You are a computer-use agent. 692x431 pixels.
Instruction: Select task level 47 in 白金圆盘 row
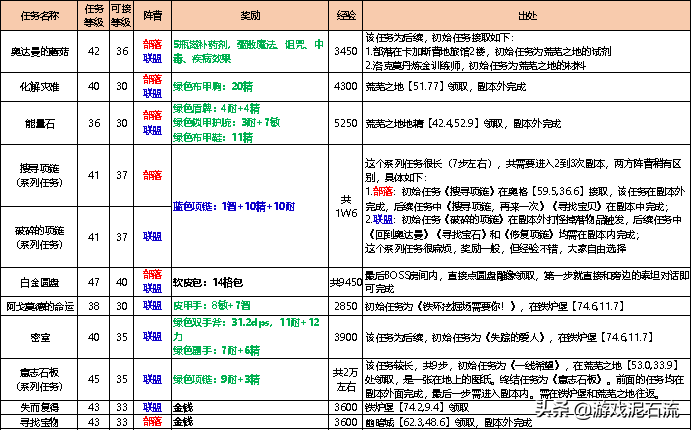click(x=94, y=282)
